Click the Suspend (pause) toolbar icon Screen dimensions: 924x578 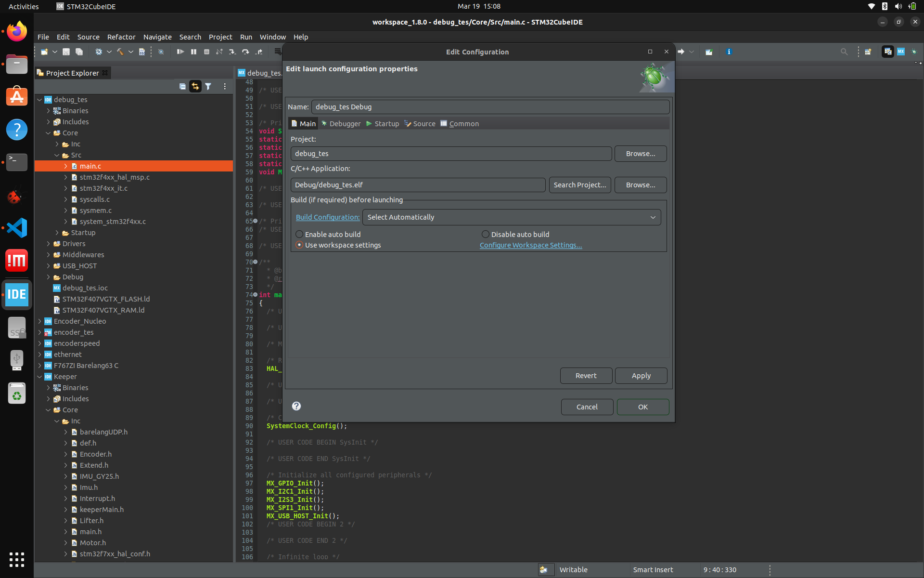click(193, 52)
